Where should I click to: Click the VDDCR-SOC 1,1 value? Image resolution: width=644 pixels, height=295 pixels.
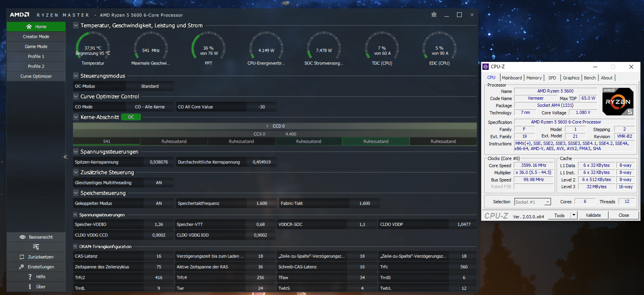(362, 224)
